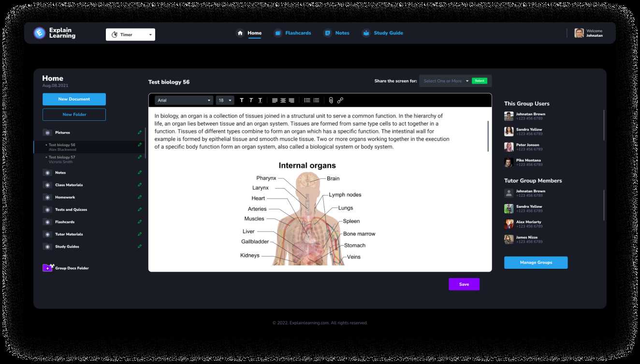The height and width of the screenshot is (364, 640).
Task: Expand the Class Materials folder
Action: (x=47, y=185)
